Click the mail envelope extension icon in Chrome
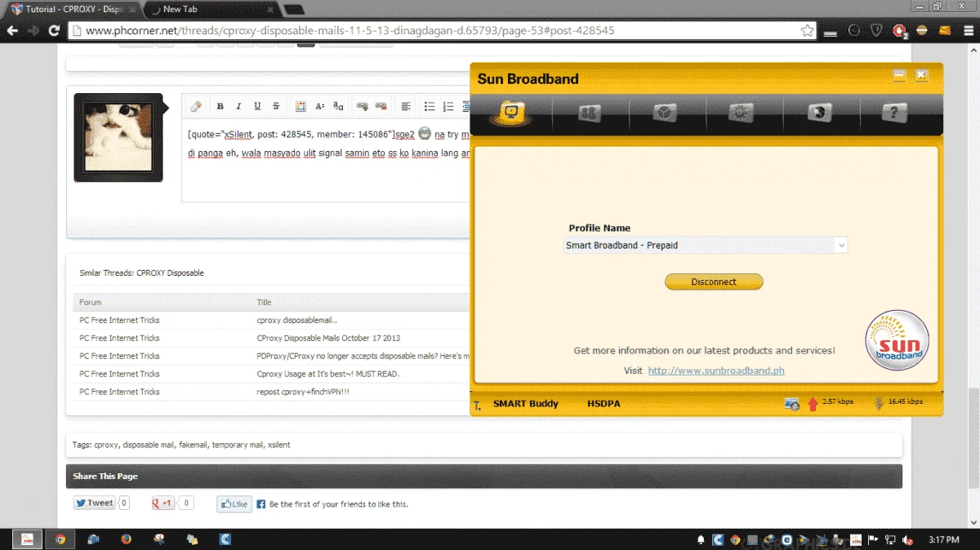 [x=945, y=30]
